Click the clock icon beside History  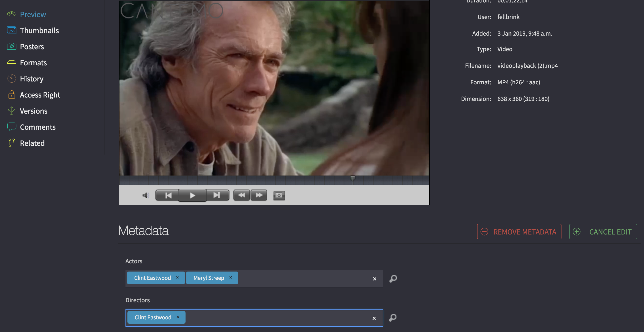pos(11,78)
